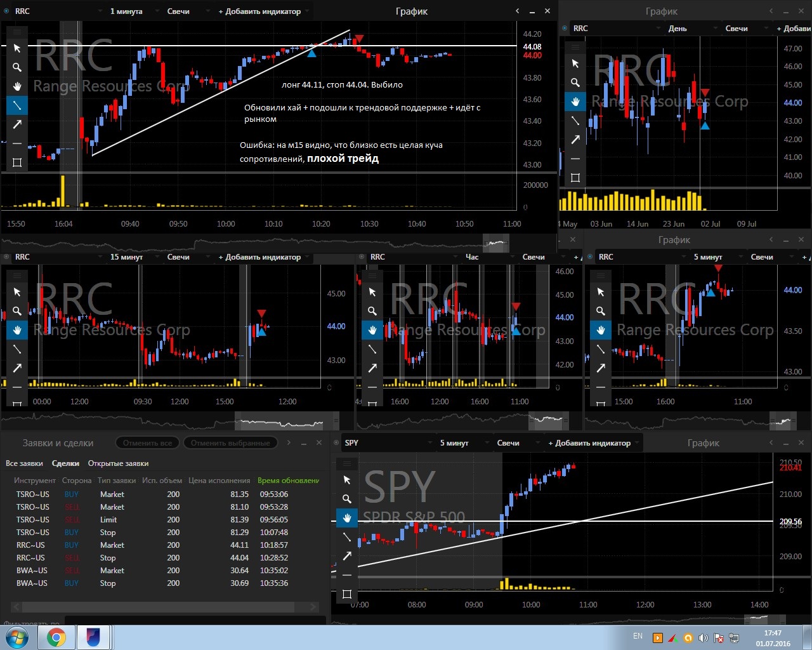This screenshot has width=812, height=650.
Task: Click the 'Отменить все' button
Action: pyautogui.click(x=148, y=443)
